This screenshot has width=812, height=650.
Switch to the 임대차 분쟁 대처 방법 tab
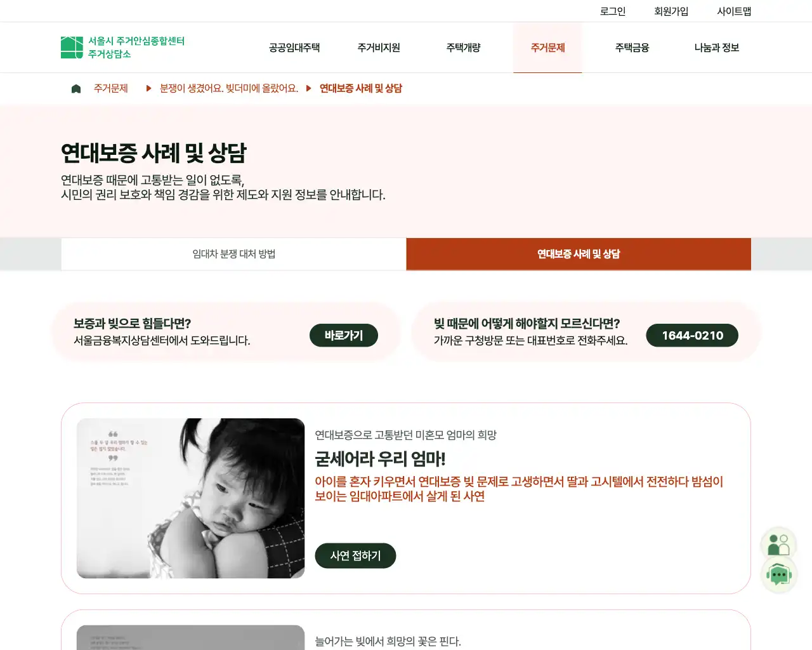pyautogui.click(x=233, y=254)
